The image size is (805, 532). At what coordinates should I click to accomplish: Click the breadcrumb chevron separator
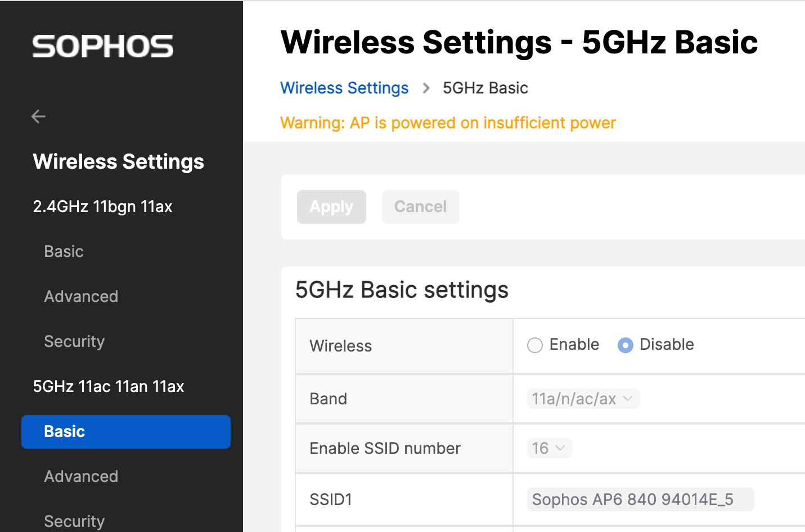(426, 88)
